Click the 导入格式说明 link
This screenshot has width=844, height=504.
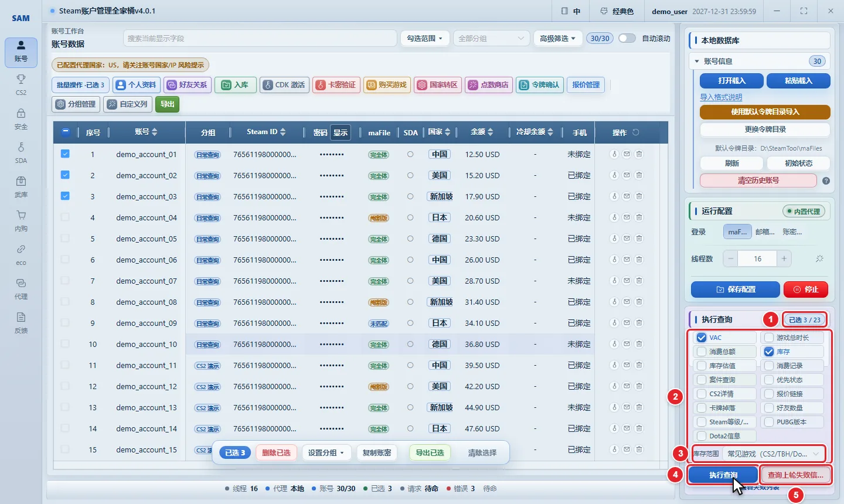(x=721, y=97)
